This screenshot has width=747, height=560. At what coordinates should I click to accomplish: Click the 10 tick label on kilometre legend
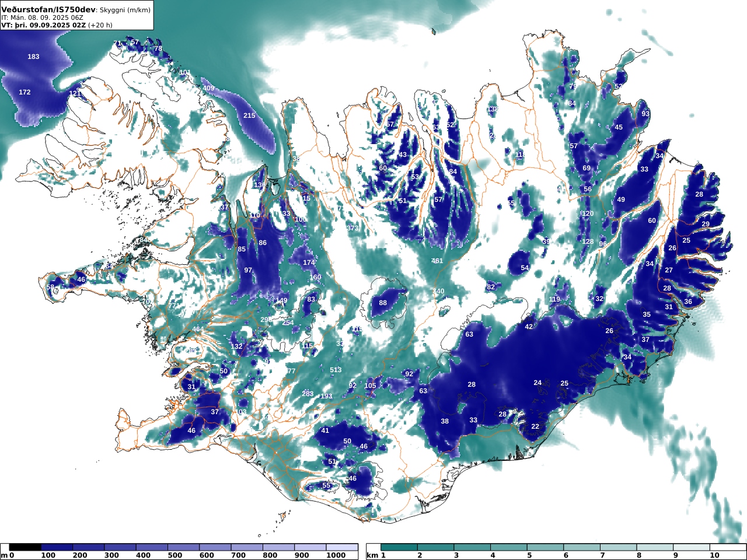[x=714, y=555]
